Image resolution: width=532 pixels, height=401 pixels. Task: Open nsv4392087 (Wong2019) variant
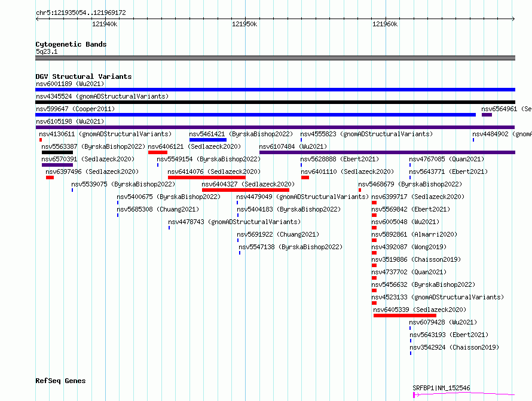click(409, 247)
